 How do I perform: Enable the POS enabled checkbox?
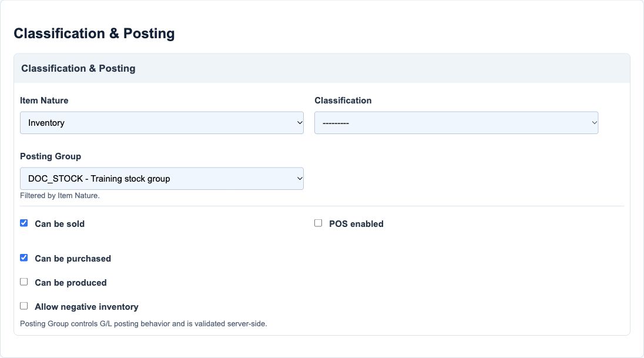click(318, 223)
